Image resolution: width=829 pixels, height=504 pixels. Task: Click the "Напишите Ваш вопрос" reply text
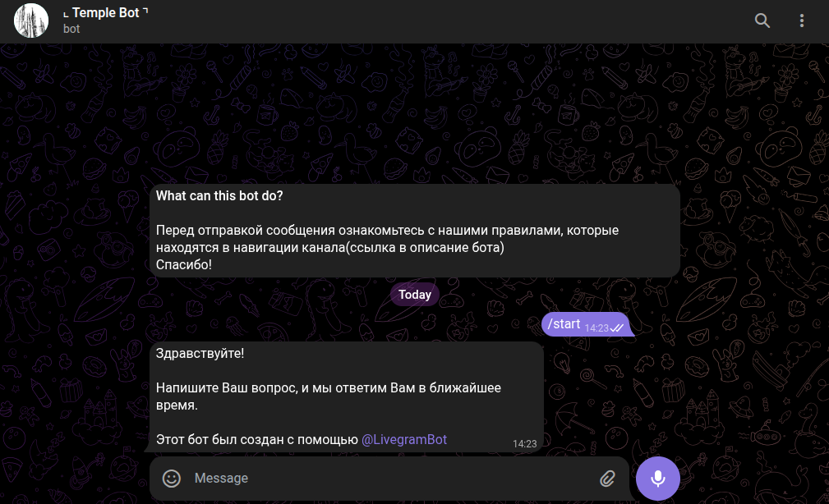pos(329,387)
